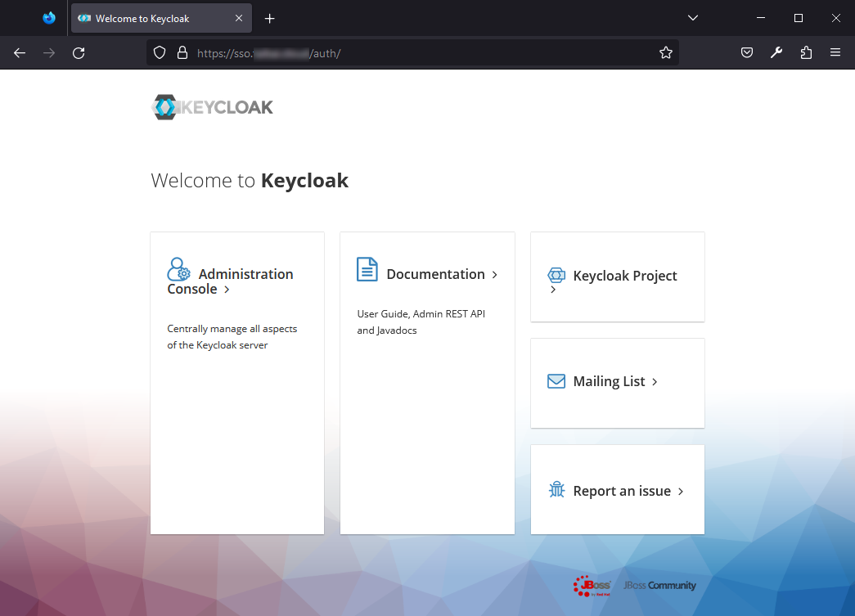The height and width of the screenshot is (616, 855).
Task: Click the JBoss Community footer link
Action: coord(659,586)
